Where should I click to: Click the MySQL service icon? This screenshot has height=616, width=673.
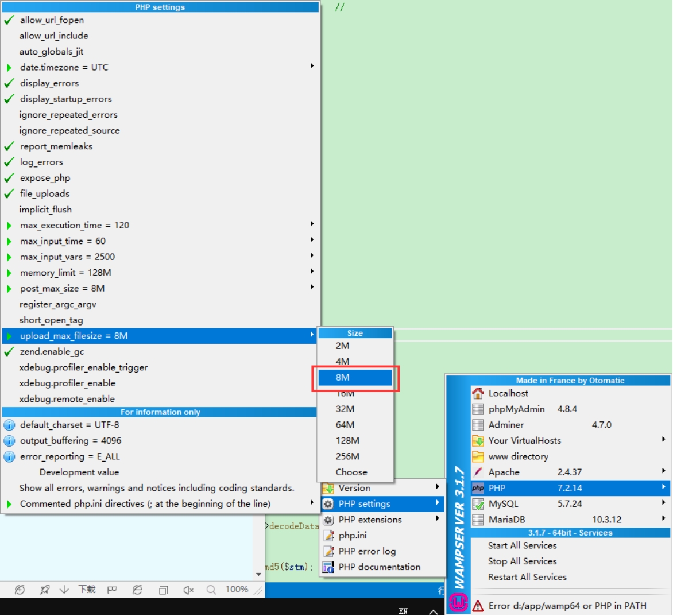[478, 504]
